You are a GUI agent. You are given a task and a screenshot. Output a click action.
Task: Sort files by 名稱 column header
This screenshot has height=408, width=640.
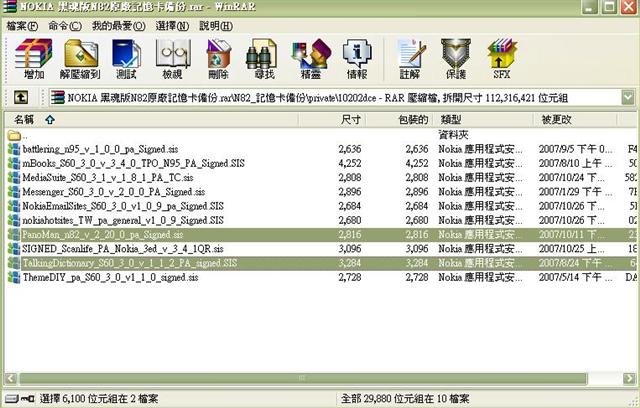tap(24, 119)
